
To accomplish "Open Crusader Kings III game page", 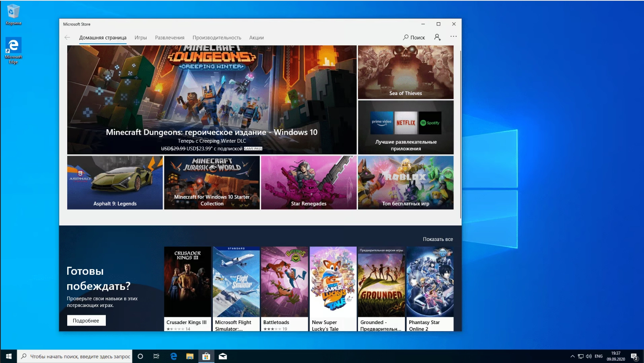I will 187,281.
